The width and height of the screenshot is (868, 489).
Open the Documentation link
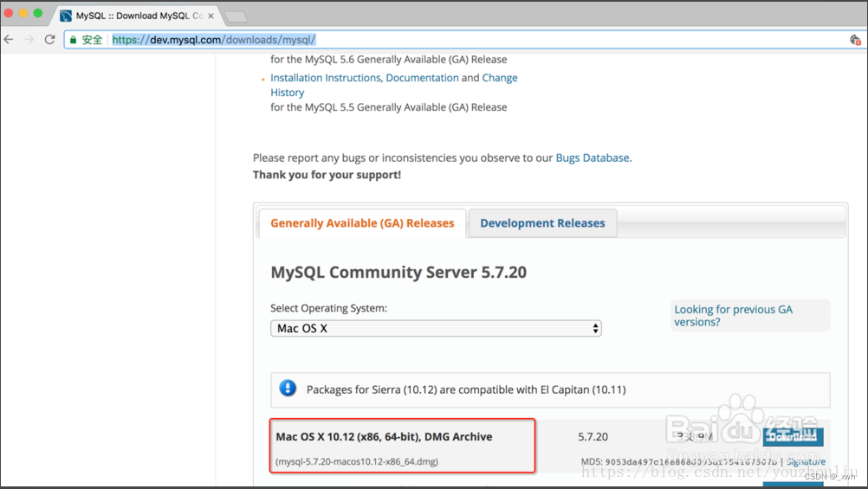[x=423, y=78]
